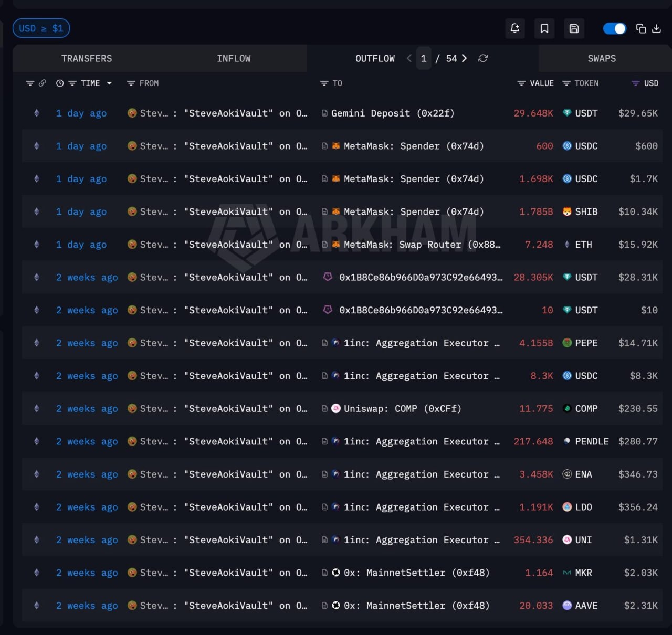Viewport: 672px width, 635px height.
Task: Refresh the outflow transfer list
Action: (x=483, y=58)
